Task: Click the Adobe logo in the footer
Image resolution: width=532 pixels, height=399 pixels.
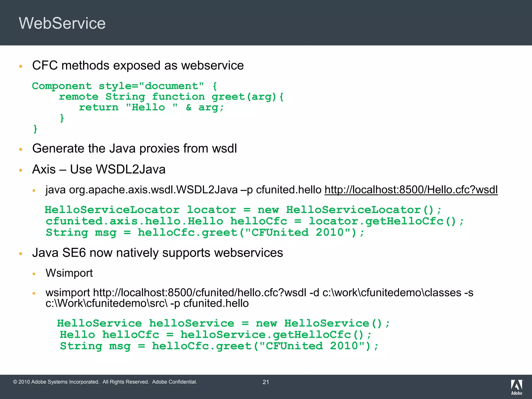Action: 517,387
